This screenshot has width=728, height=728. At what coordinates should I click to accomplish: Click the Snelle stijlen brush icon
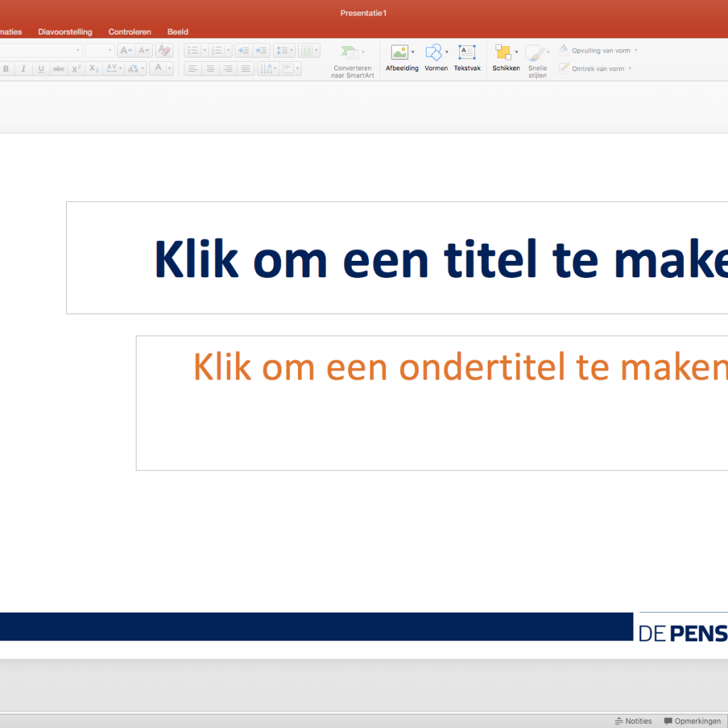[535, 54]
